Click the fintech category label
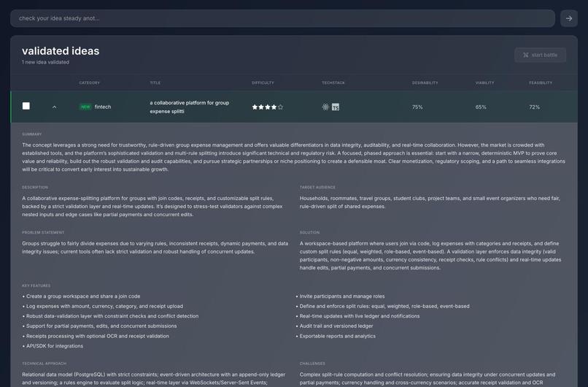 (103, 107)
